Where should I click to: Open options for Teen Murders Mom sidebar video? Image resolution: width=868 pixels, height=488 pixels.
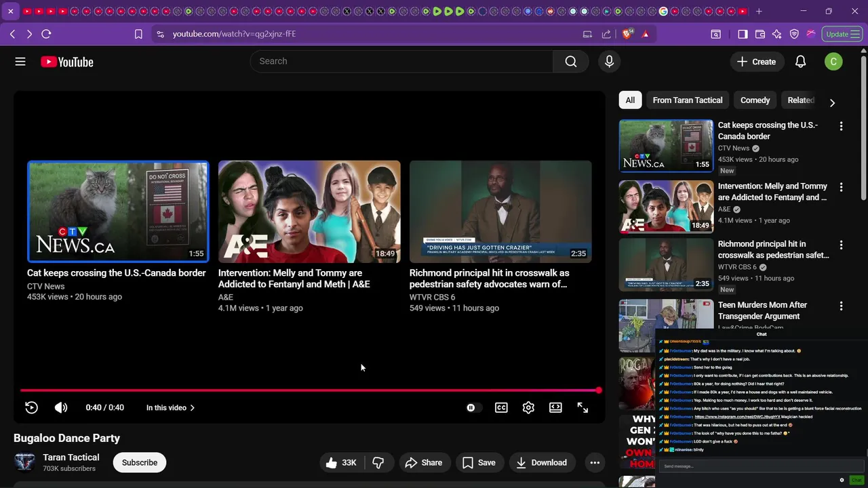coord(841,306)
